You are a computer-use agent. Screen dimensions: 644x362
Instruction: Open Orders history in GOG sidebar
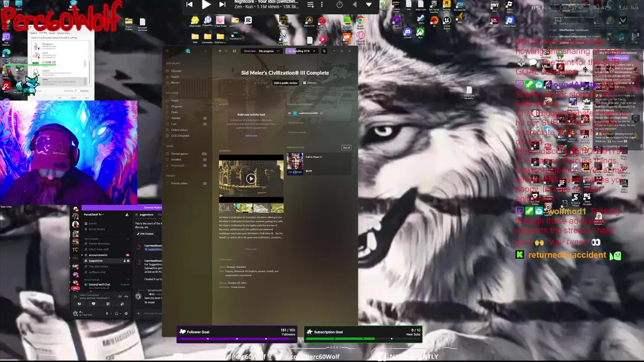point(179,130)
